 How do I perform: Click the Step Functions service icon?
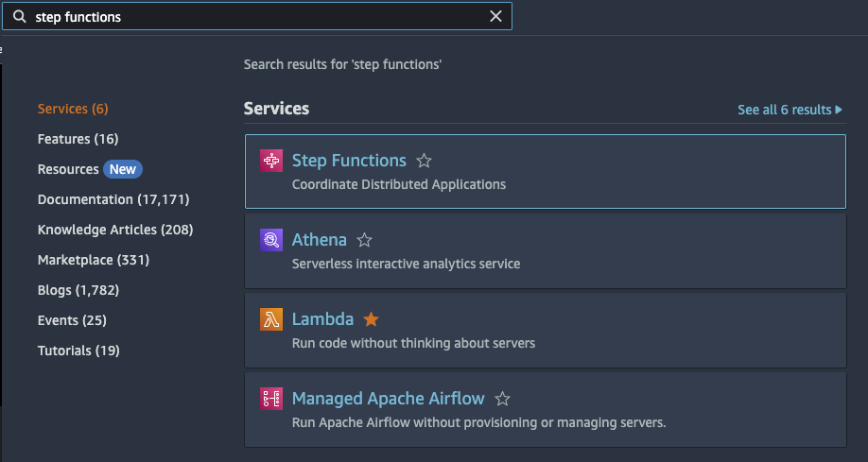point(271,161)
